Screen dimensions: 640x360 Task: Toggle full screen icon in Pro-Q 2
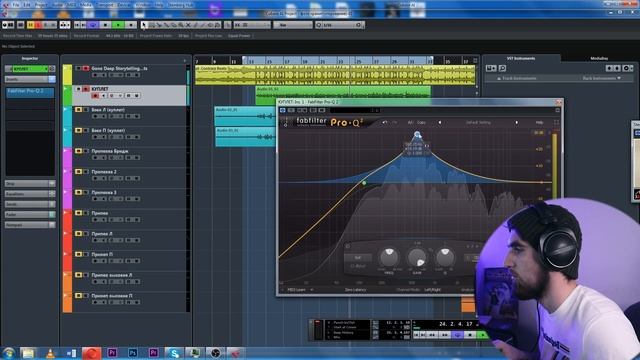pos(556,122)
